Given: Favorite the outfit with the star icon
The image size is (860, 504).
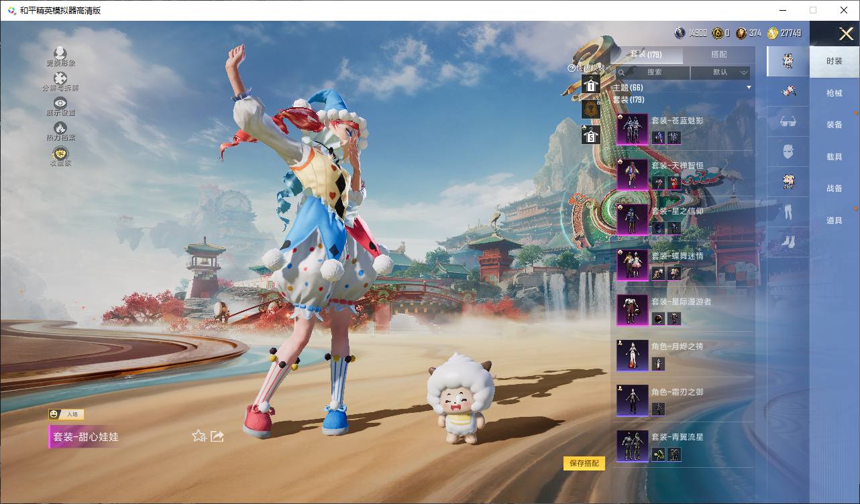Looking at the screenshot, I should click(x=199, y=436).
